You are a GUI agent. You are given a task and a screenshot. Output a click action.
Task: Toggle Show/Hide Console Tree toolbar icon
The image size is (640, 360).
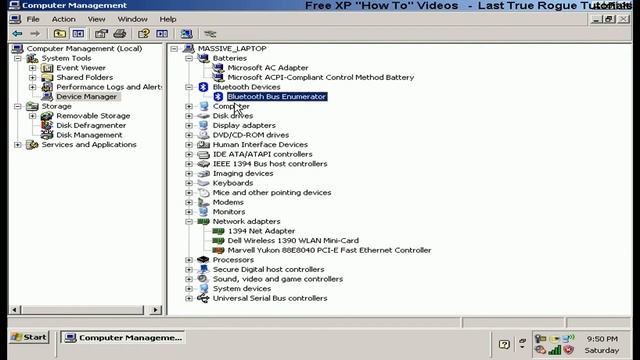(78, 33)
